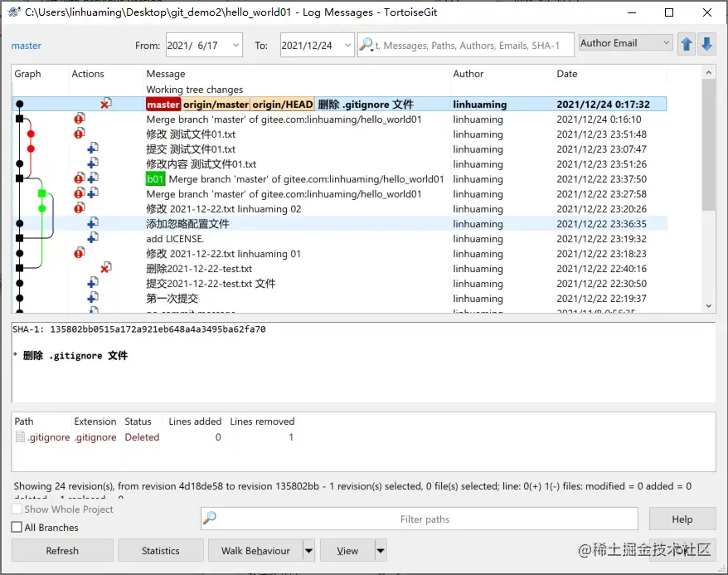Click the orange origin/HEAD label
The width and height of the screenshot is (728, 575).
[283, 104]
